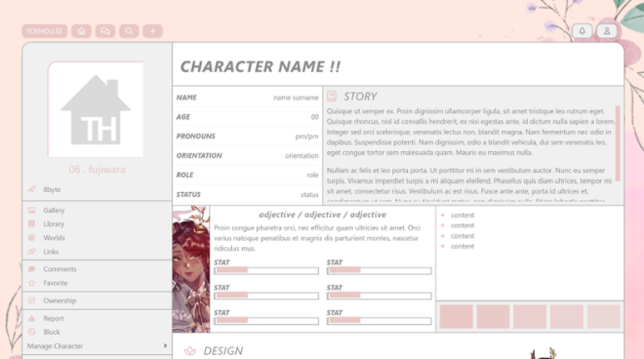Expand the Manage Character arrow
Viewport: 644px width, 359px height.
pos(165,346)
